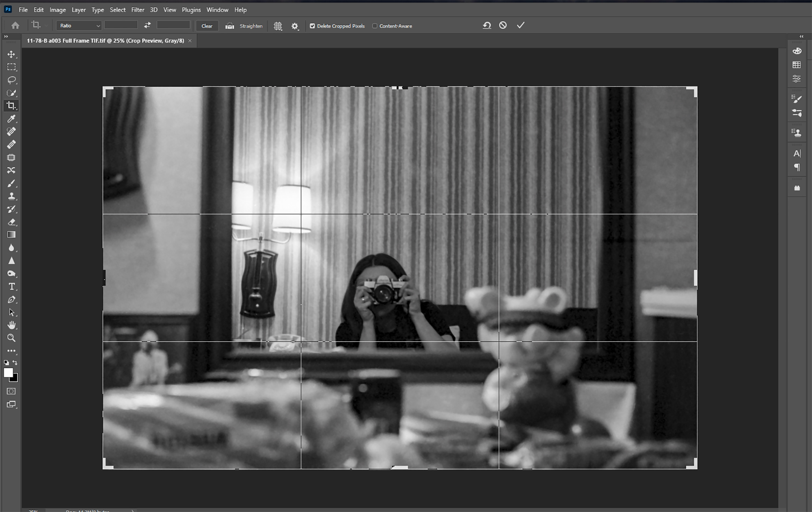Image resolution: width=812 pixels, height=512 pixels.
Task: Open the crop overlay grid options
Action: [x=278, y=26]
